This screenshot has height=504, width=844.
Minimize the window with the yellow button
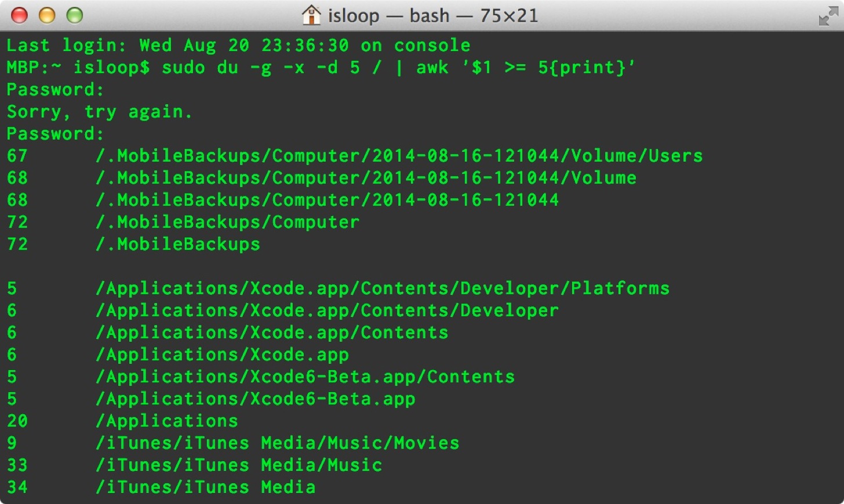[x=47, y=15]
